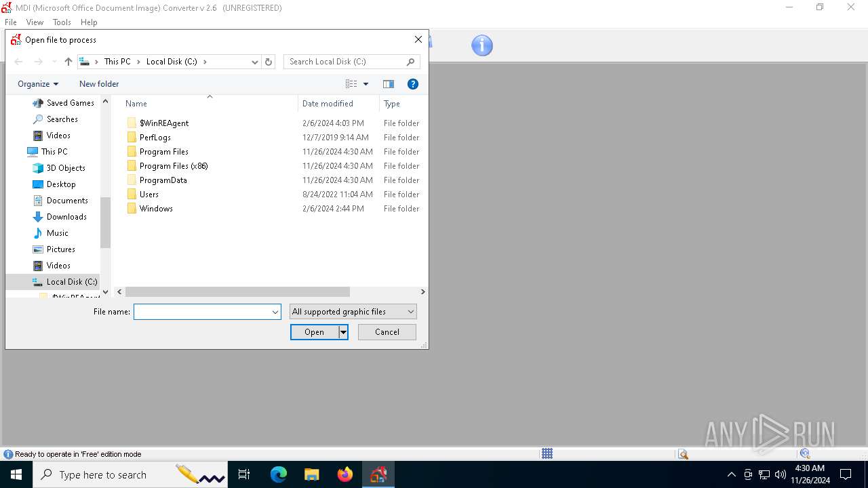This screenshot has width=868, height=488.
Task: Expand breadcrumb arrow after Local Disk (C:)
Action: click(205, 62)
